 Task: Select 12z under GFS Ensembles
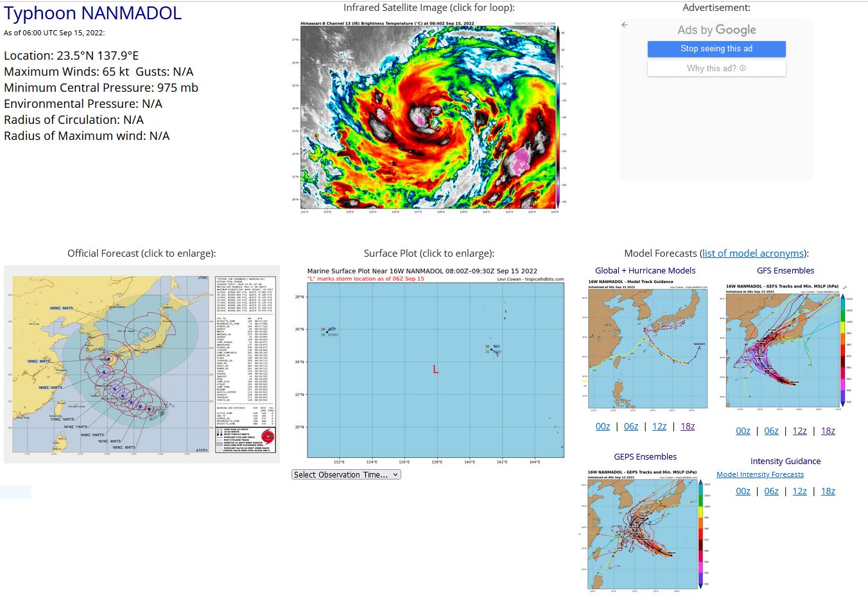click(x=799, y=431)
